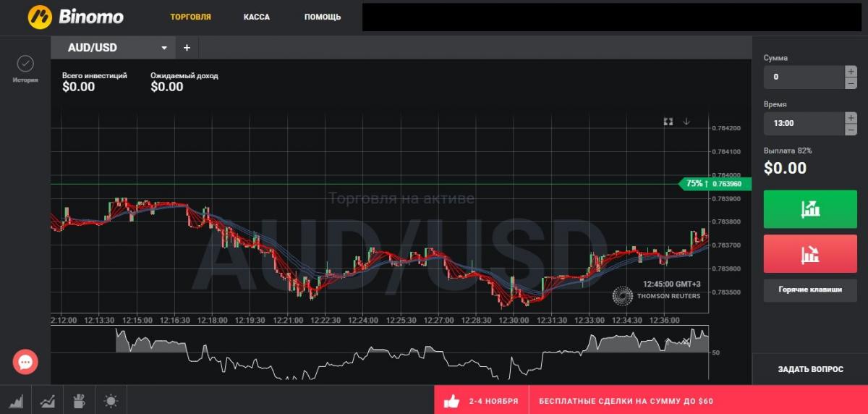The width and height of the screenshot is (868, 414).
Task: Click the Сумма amount input field
Action: 804,77
